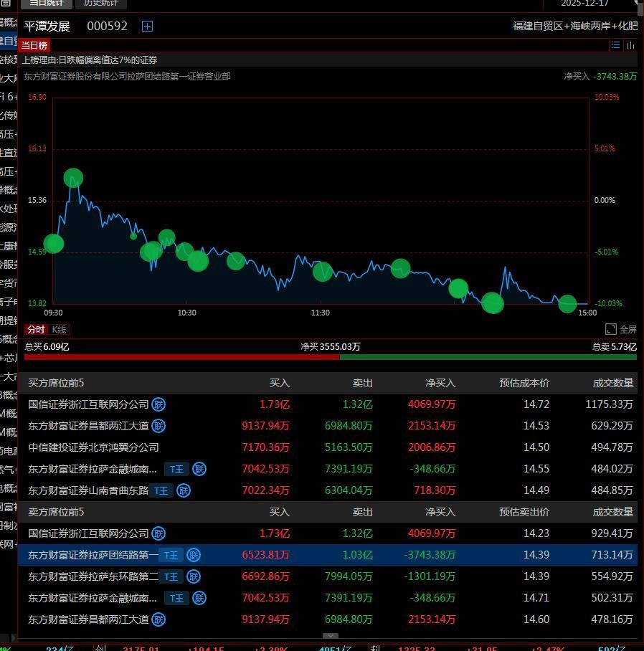The width and height of the screenshot is (644, 651).
Task: Click T王 badge on 拉萨团结路第一 row
Action: [171, 555]
